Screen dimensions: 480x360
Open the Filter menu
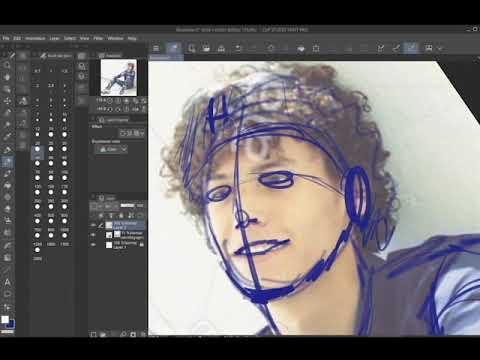[x=98, y=38]
